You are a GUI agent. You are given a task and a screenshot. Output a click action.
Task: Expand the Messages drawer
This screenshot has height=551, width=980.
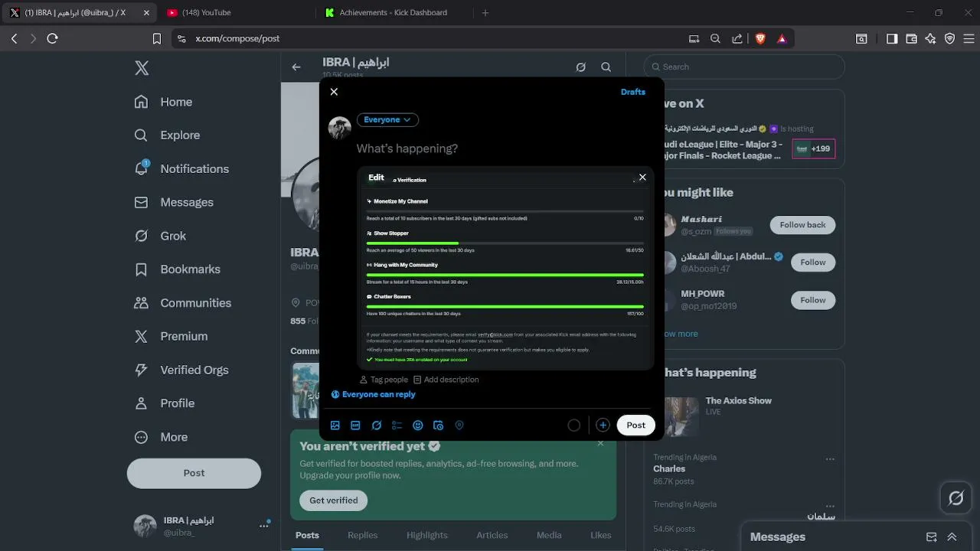tap(952, 537)
